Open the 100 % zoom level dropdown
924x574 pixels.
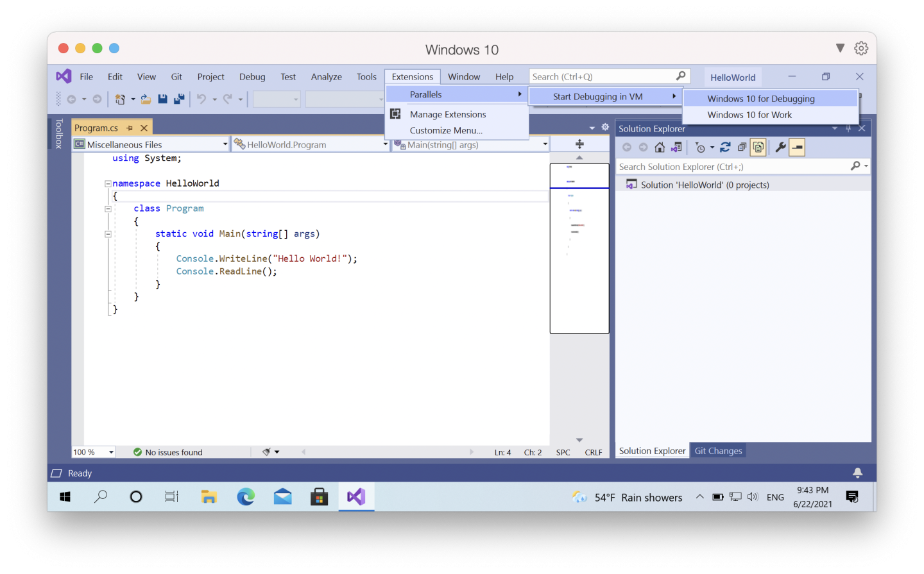click(111, 452)
